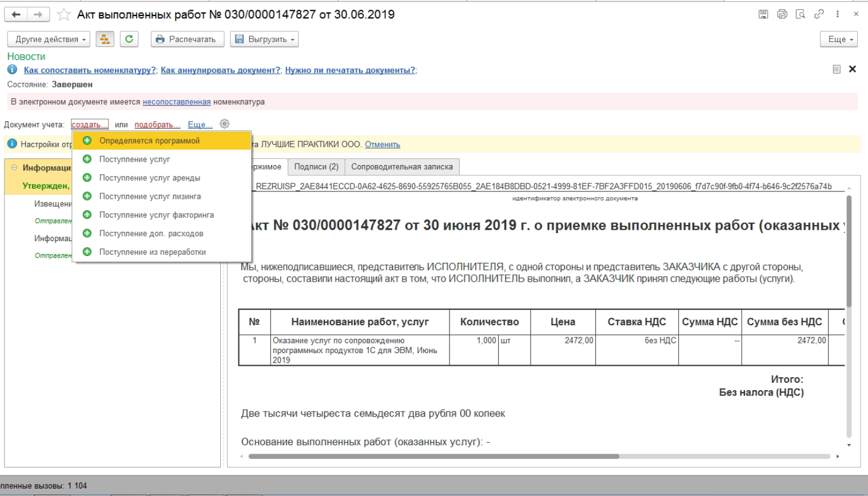Copy link using the chain icon
The height and width of the screenshot is (496, 868).
pyautogui.click(x=819, y=14)
